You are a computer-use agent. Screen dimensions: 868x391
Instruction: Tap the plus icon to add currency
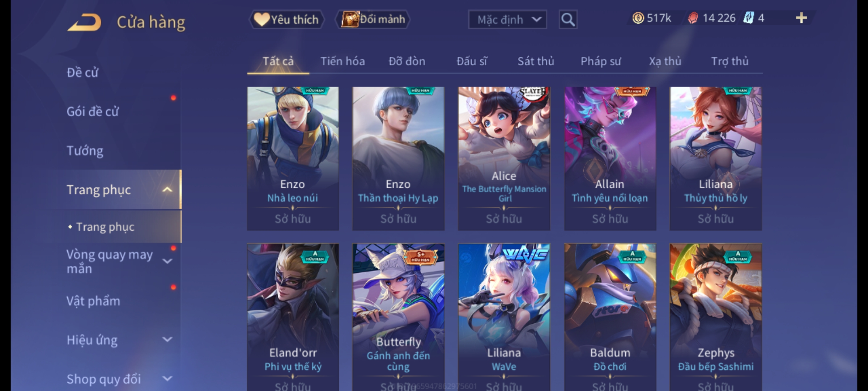(x=801, y=18)
